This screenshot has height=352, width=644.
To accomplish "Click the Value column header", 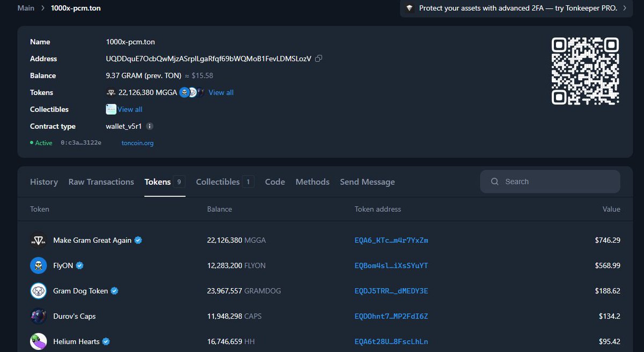I will tap(611, 209).
